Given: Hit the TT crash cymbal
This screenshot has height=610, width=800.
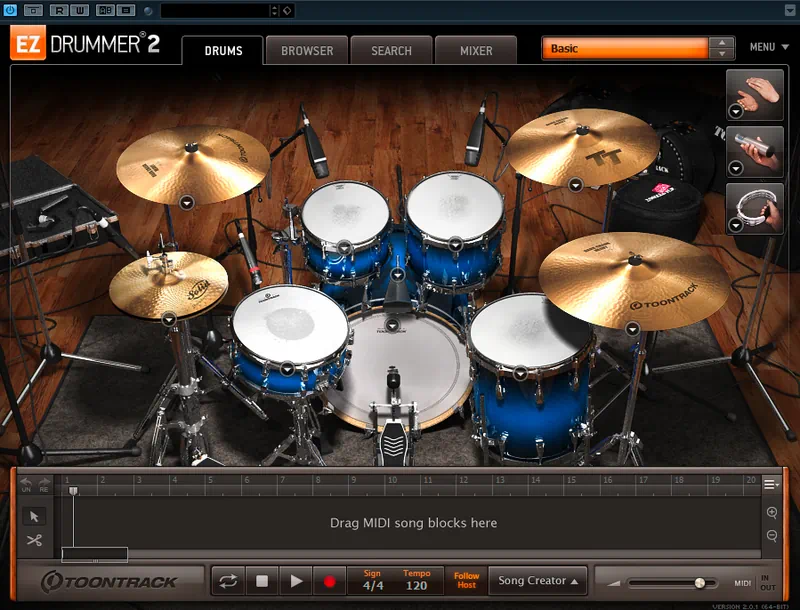Looking at the screenshot, I should [583, 147].
